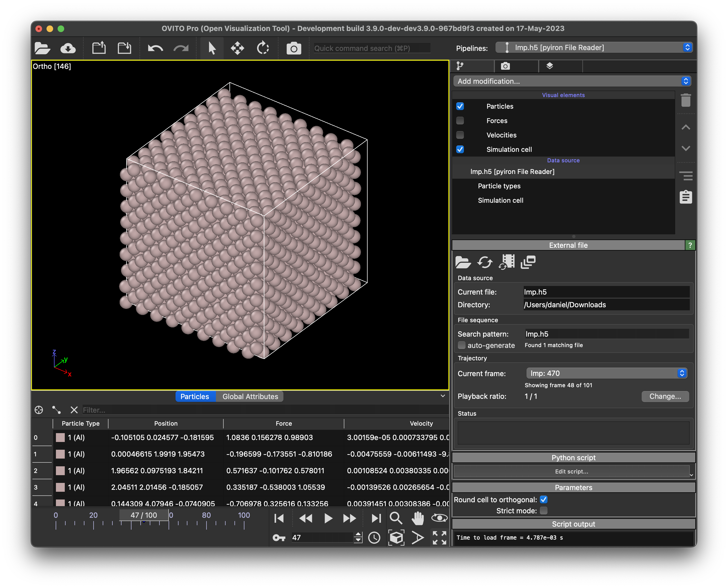Select the rotate mode tool icon

[x=263, y=48]
